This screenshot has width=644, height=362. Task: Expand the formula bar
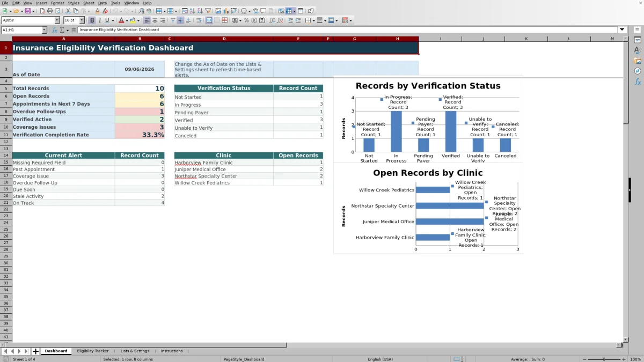tap(623, 30)
